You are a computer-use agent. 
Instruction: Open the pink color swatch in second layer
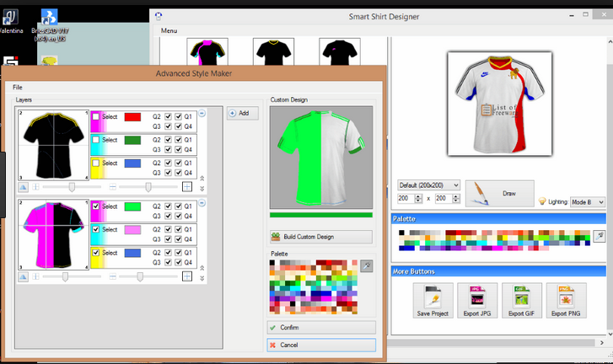(x=132, y=230)
